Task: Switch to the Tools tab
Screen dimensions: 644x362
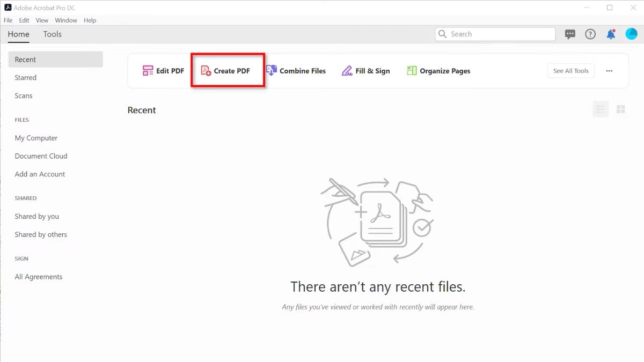Action: (52, 34)
